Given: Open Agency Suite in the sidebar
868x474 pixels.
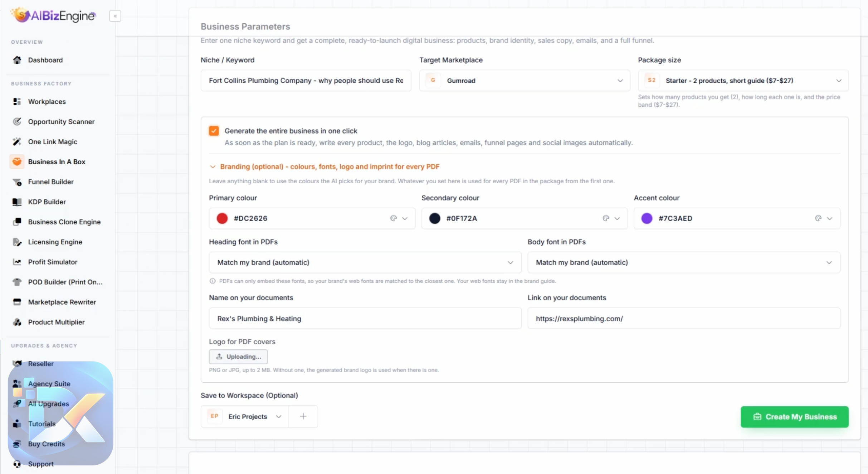Looking at the screenshot, I should click(49, 384).
